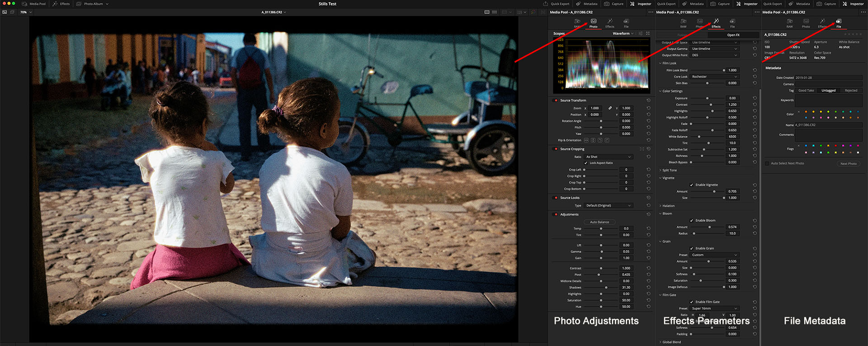Viewport: 868px width, 346px height.
Task: Reset the Source Transform section
Action: (648, 100)
